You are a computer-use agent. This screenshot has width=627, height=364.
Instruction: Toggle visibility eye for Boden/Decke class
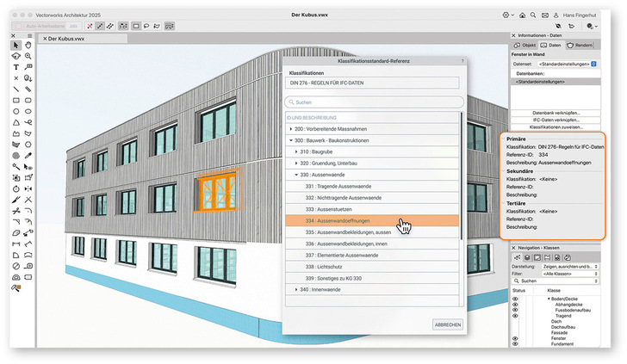514,299
